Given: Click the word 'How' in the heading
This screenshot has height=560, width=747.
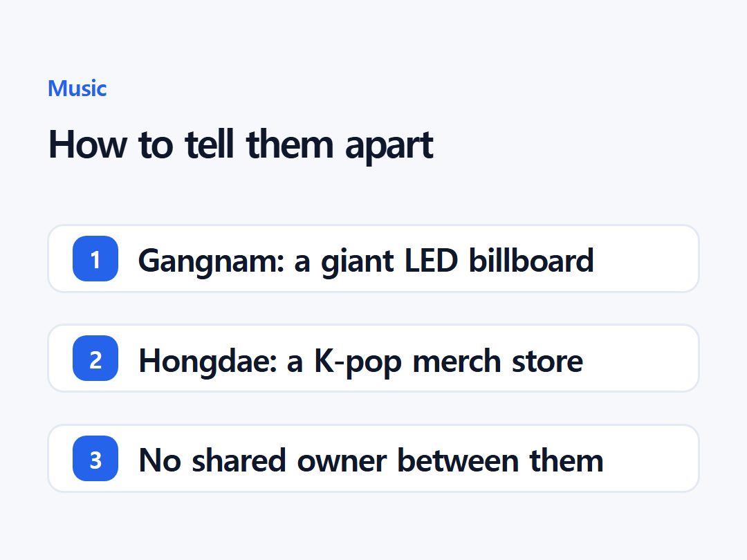Looking at the screenshot, I should point(88,144).
